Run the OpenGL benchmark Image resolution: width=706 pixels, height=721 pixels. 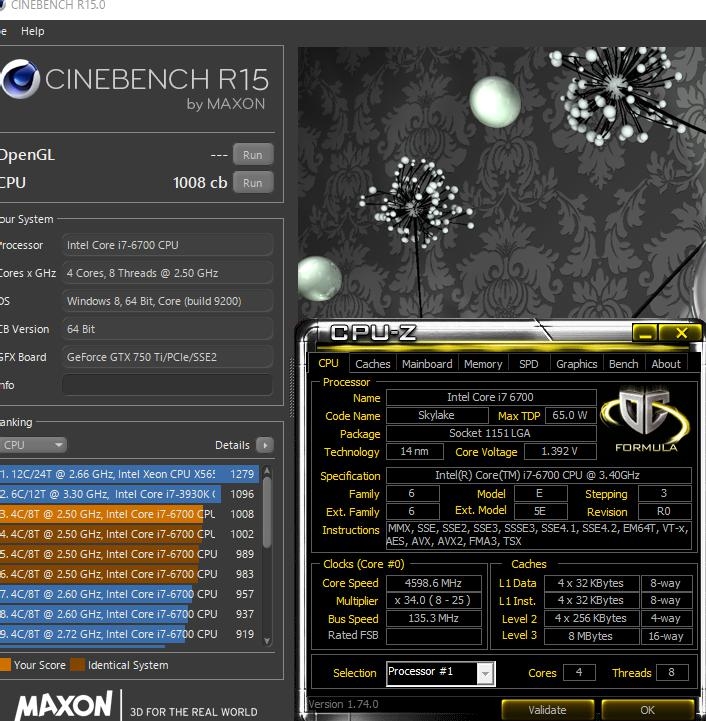253,155
